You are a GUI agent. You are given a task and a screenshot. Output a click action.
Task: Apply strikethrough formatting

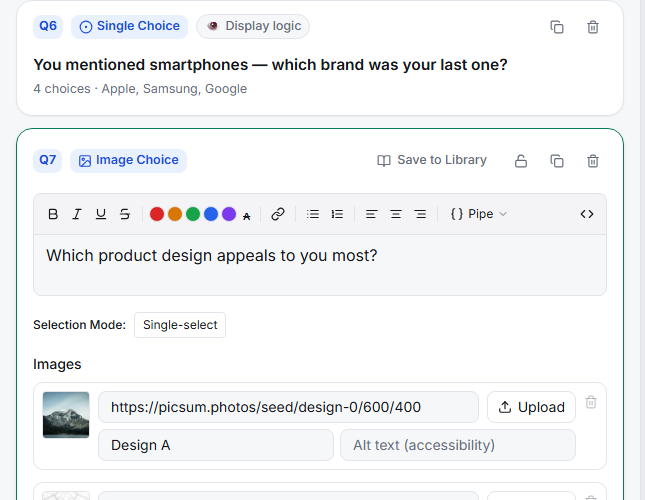[x=125, y=214]
